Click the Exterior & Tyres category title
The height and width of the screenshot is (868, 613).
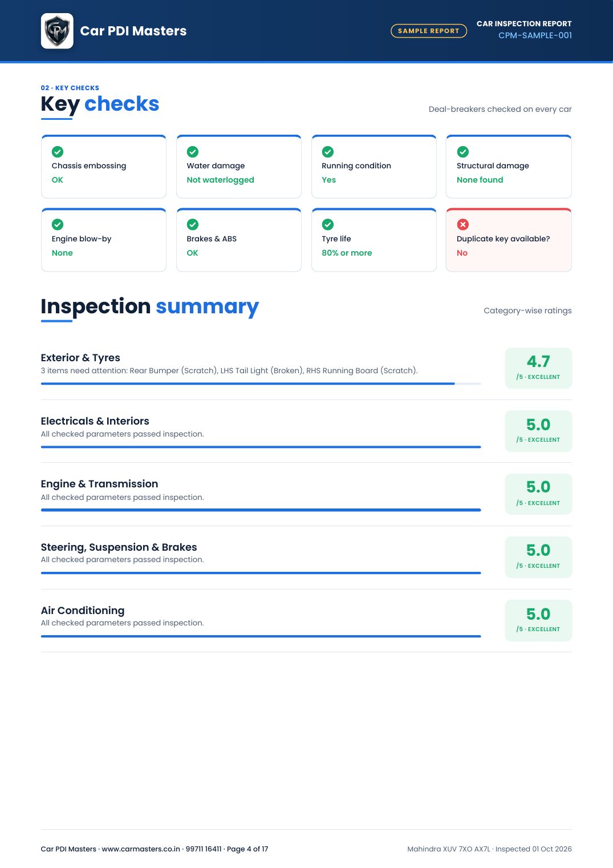80,358
